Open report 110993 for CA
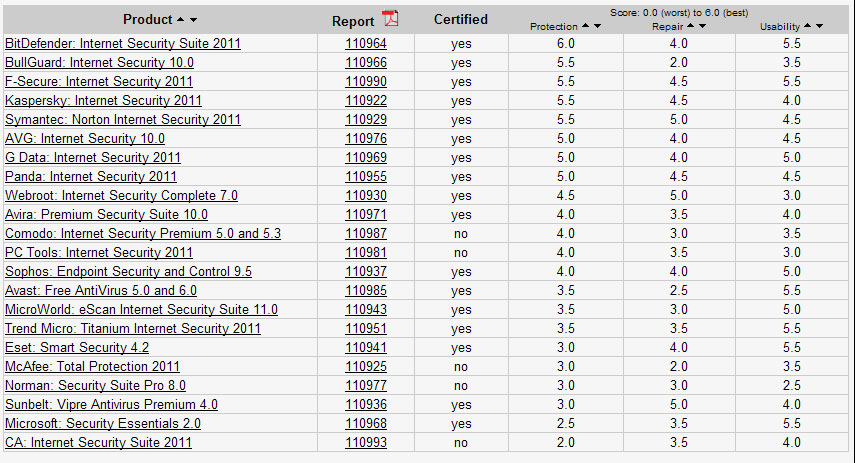The width and height of the screenshot is (855, 463). [x=366, y=443]
